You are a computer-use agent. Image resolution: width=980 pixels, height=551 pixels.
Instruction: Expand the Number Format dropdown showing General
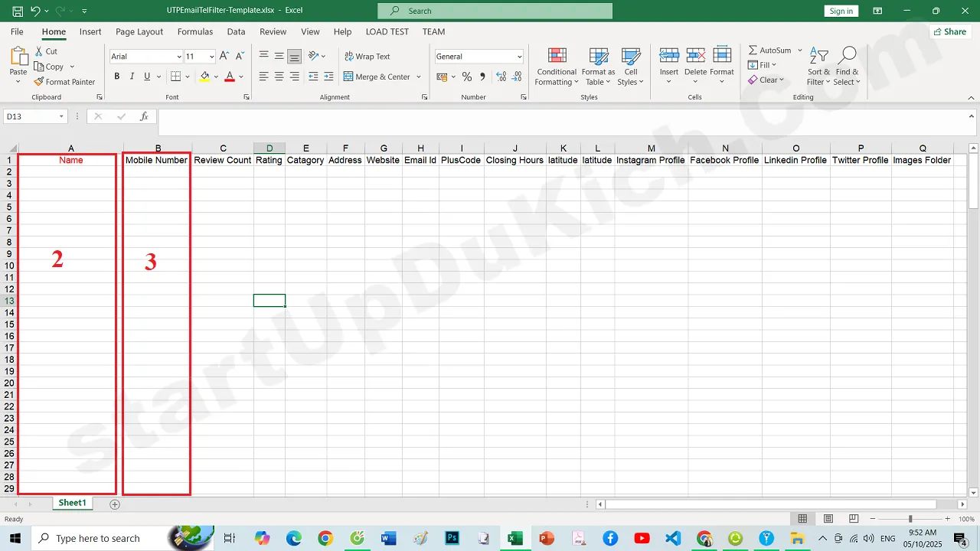(518, 56)
